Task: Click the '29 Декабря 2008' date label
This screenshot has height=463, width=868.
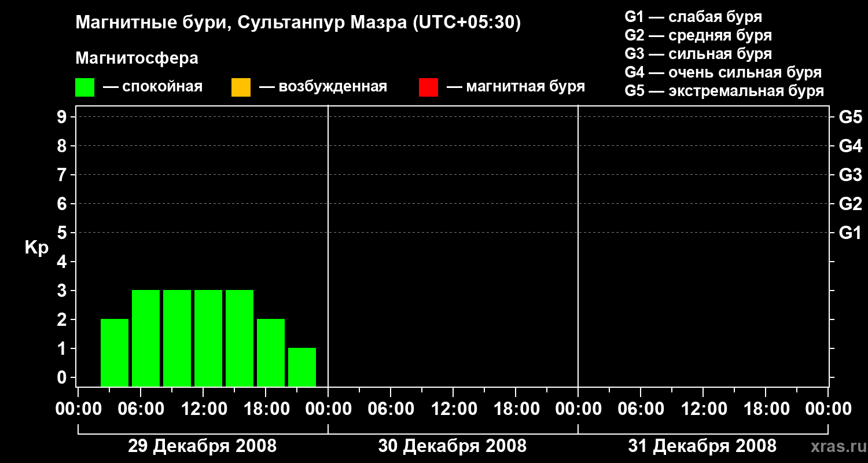Action: [203, 446]
